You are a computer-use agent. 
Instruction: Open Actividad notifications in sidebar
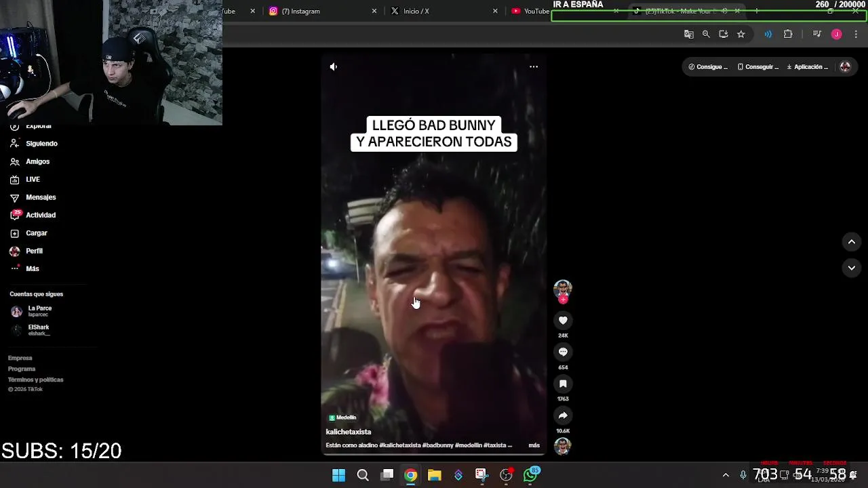[x=33, y=215]
